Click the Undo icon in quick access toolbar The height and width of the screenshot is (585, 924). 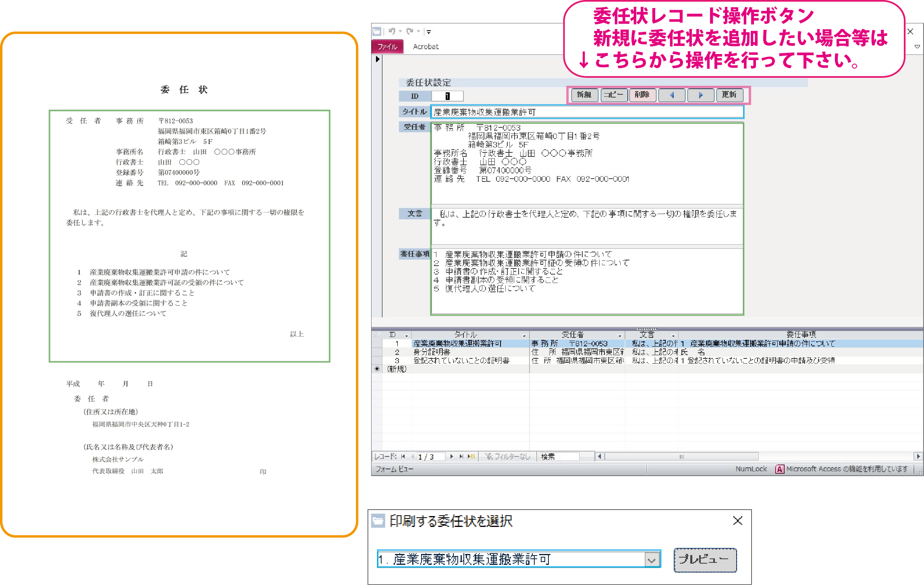pos(392,31)
